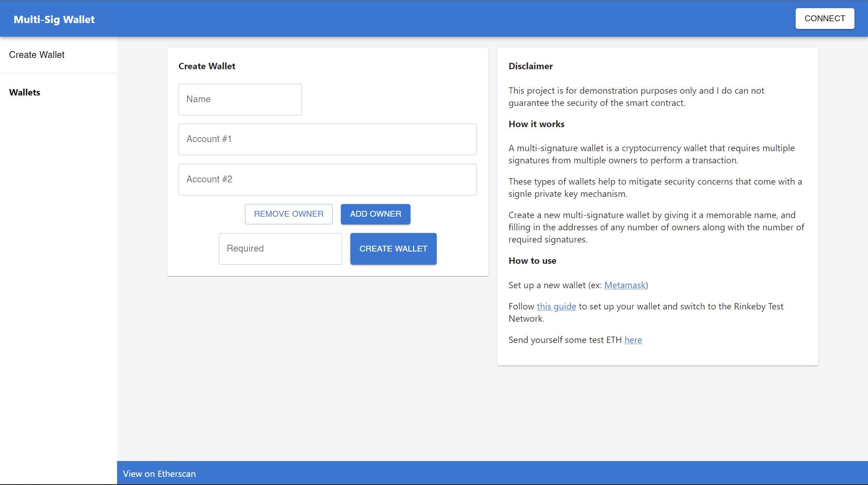The width and height of the screenshot is (868, 485).
Task: Click into the Account #1 field
Action: (x=327, y=139)
